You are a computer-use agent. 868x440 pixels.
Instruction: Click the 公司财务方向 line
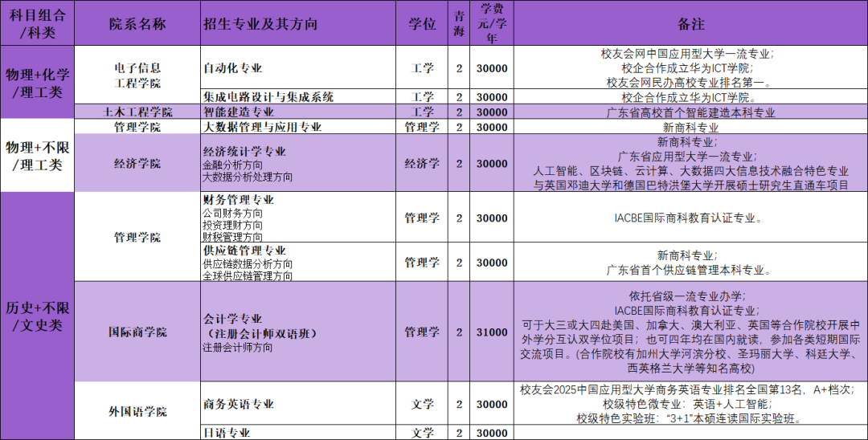click(x=232, y=213)
